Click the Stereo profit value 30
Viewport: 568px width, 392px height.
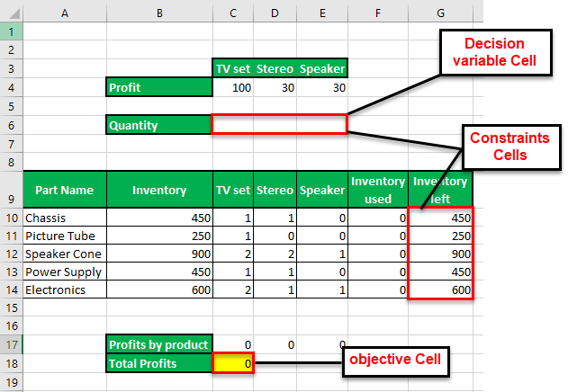coord(275,87)
